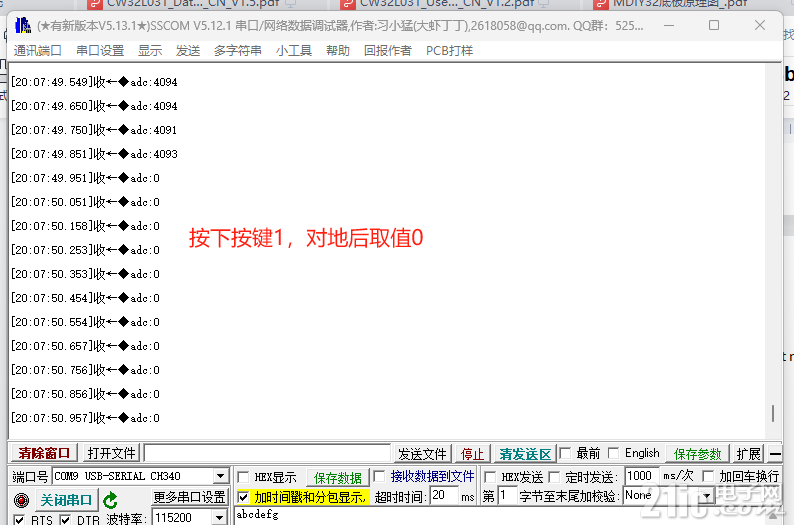Toggle the DTR checkbox
The height and width of the screenshot is (525, 794).
(65, 519)
